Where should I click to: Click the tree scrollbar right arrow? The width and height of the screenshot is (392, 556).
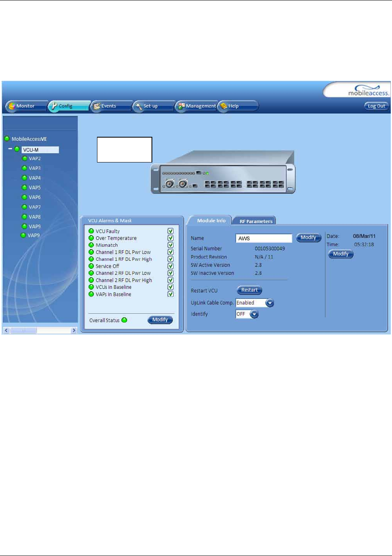coord(74,331)
